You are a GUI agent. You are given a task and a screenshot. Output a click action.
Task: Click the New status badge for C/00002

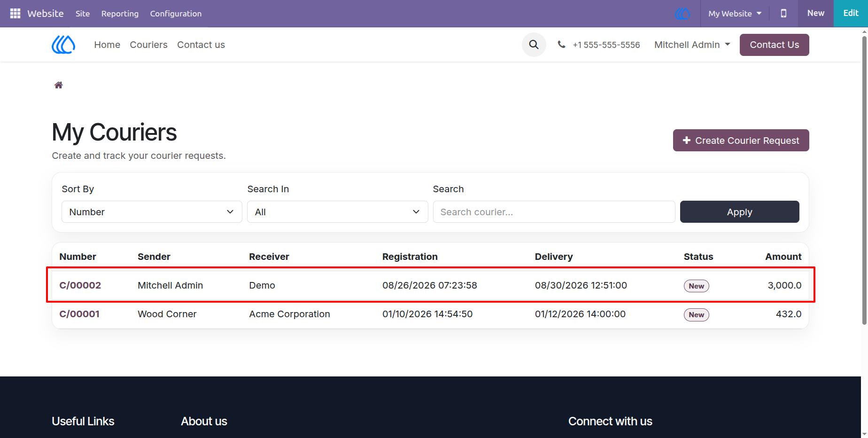tap(696, 286)
